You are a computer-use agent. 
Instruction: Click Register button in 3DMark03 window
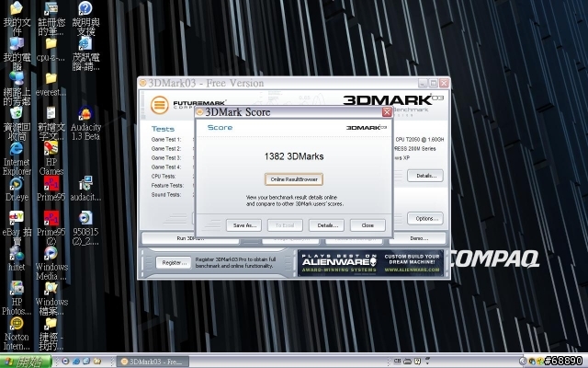click(x=174, y=262)
